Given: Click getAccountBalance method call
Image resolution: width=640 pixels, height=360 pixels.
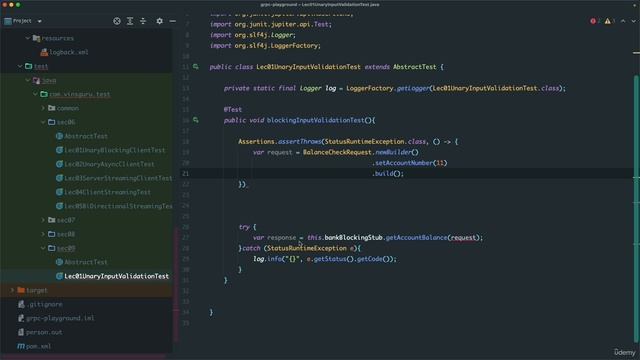Looking at the screenshot, I should [x=416, y=238].
